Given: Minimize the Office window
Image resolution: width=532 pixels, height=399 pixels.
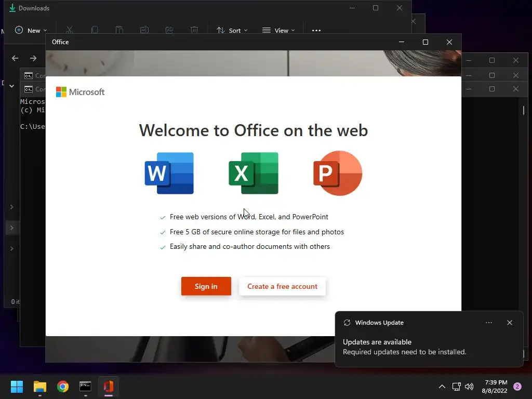Looking at the screenshot, I should tap(402, 42).
